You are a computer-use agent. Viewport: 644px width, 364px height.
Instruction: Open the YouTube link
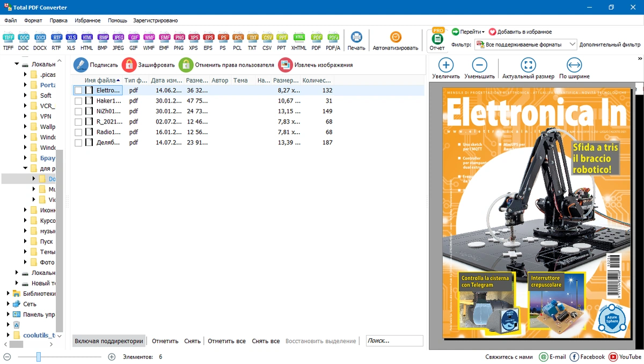click(625, 356)
